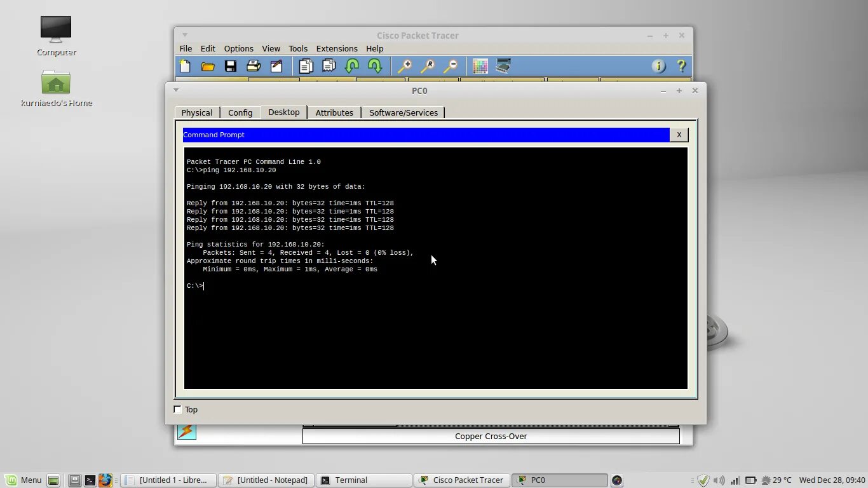Screen dimensions: 868x488
Task: Open the file manager launcher in the panel
Action: pos(75,480)
